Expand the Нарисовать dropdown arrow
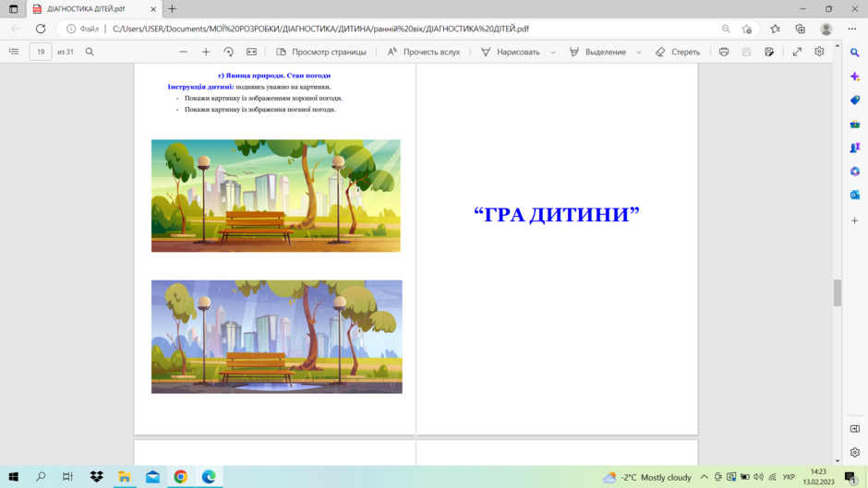 click(553, 52)
